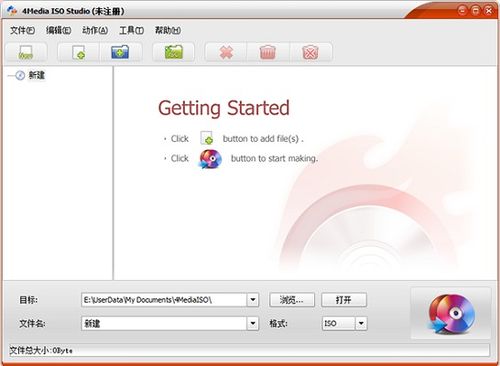
Task: Click inside the 文件名 text field
Action: (164, 323)
